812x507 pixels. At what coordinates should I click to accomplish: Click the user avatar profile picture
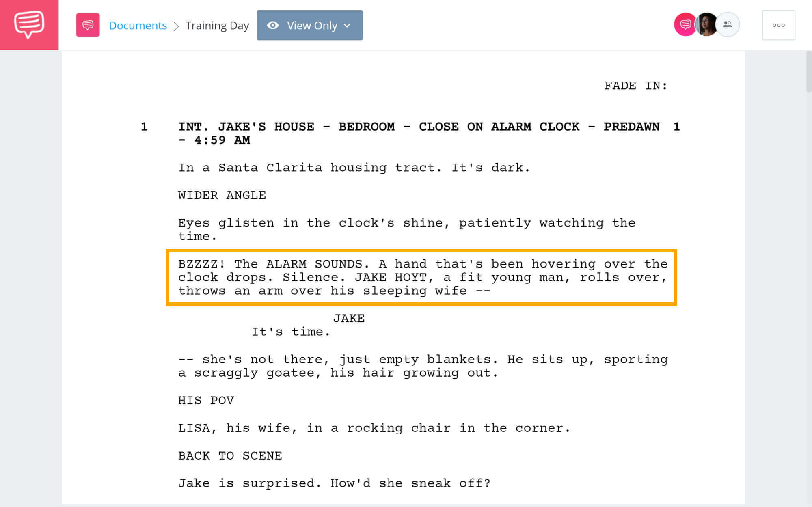click(x=705, y=24)
